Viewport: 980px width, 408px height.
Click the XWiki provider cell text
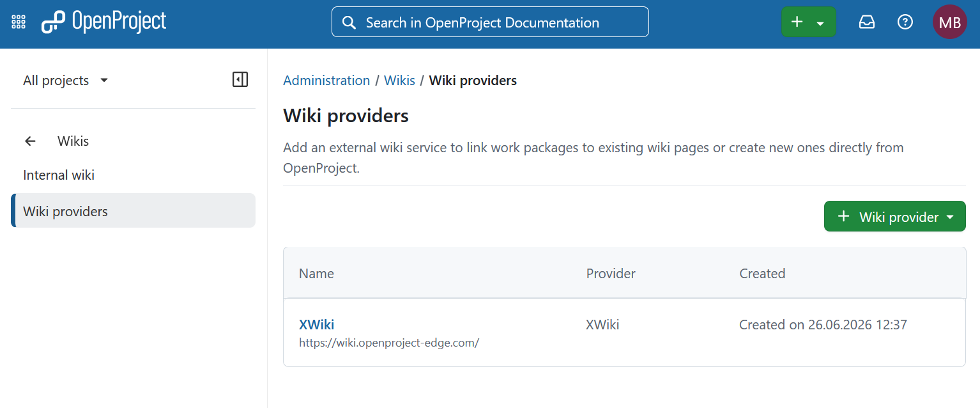click(602, 325)
